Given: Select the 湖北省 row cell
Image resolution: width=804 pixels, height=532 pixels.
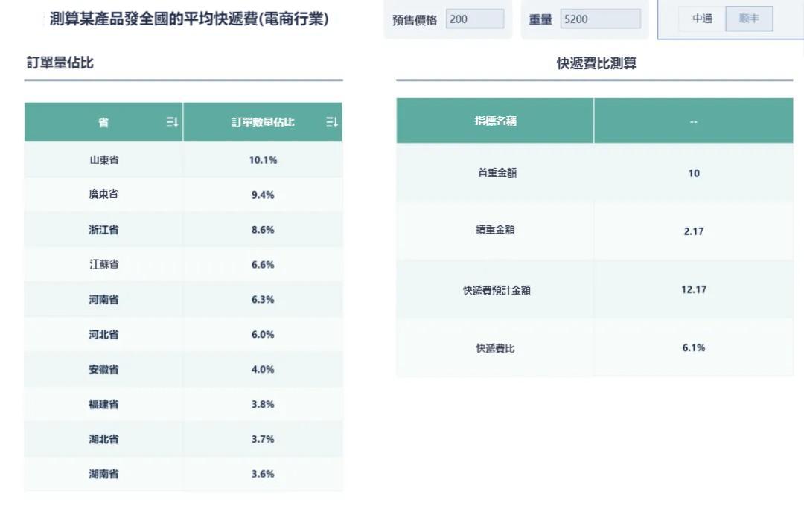Looking at the screenshot, I should pos(103,439).
